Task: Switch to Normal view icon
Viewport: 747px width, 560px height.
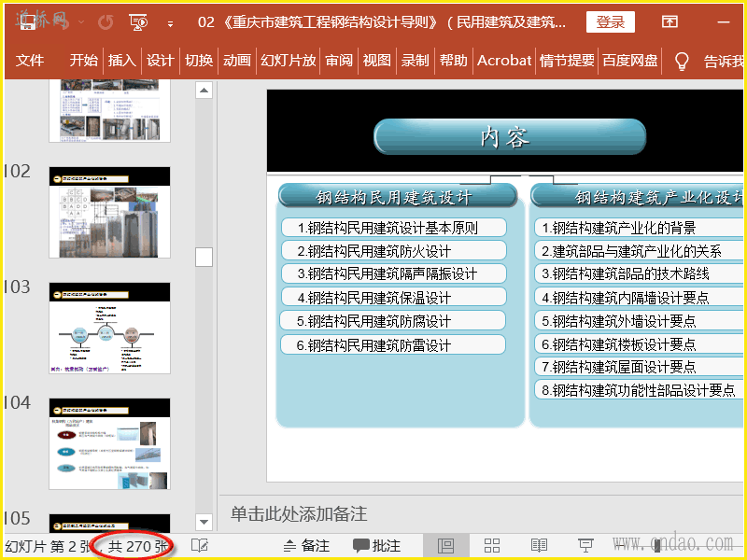Action: [446, 546]
